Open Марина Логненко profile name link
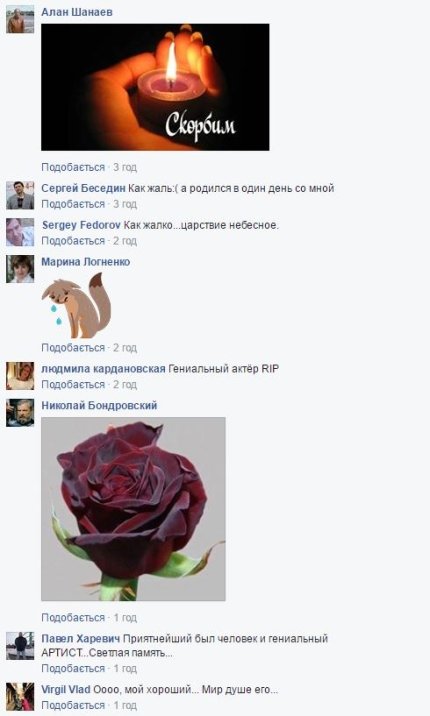Viewport: 430px width, 716px height. pos(85,262)
